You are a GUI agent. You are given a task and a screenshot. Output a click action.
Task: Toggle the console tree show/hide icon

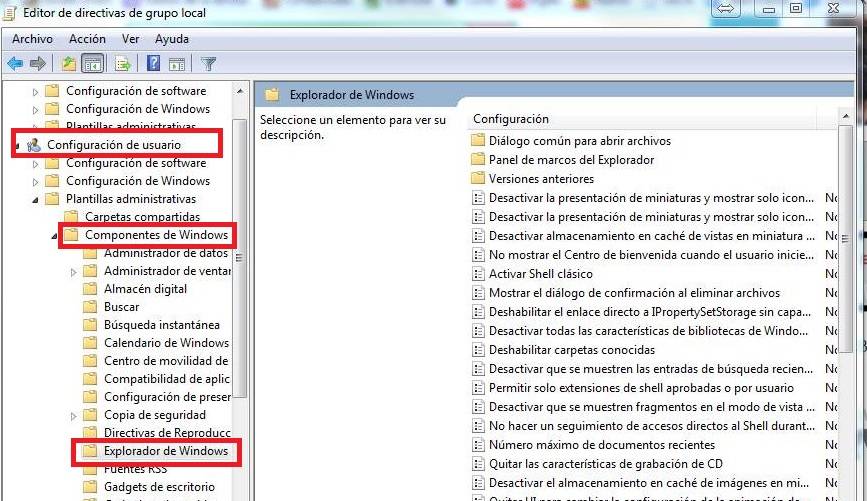coord(92,64)
